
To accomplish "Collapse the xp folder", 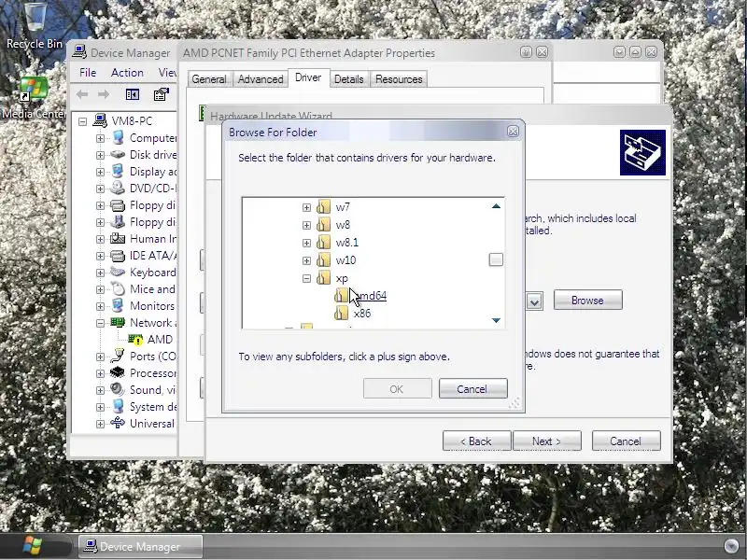I will click(306, 278).
